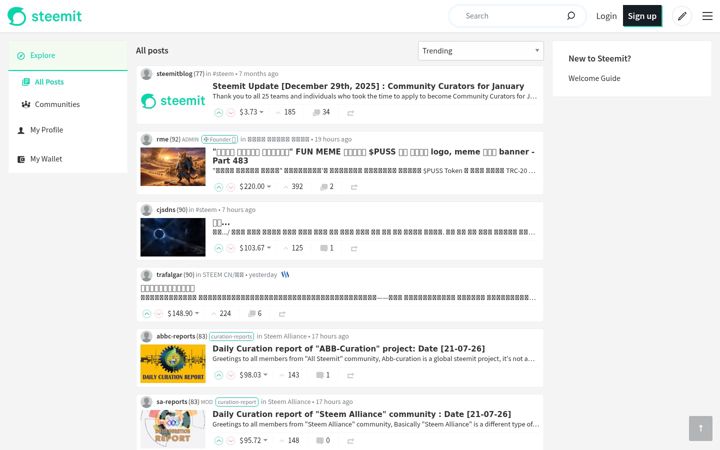Click the Login link

click(606, 16)
